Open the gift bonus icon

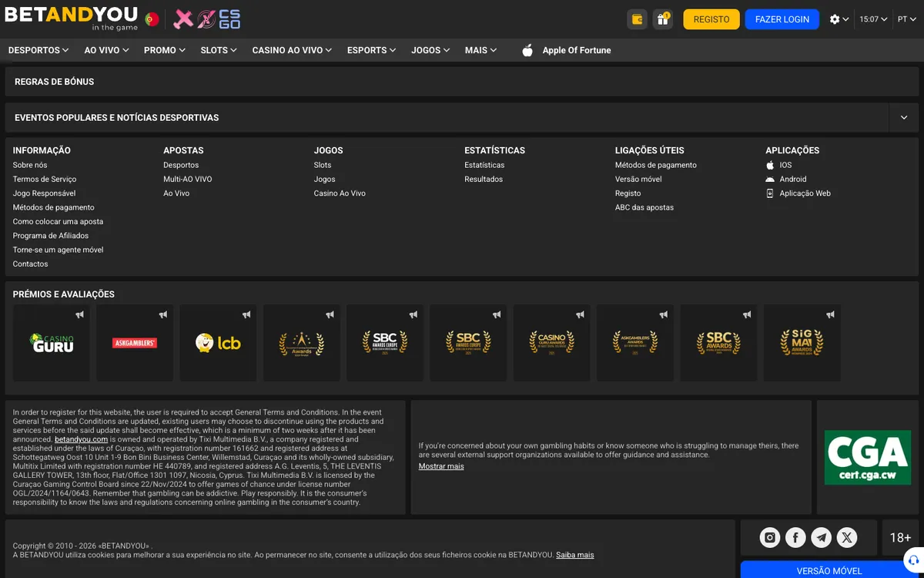(x=663, y=19)
